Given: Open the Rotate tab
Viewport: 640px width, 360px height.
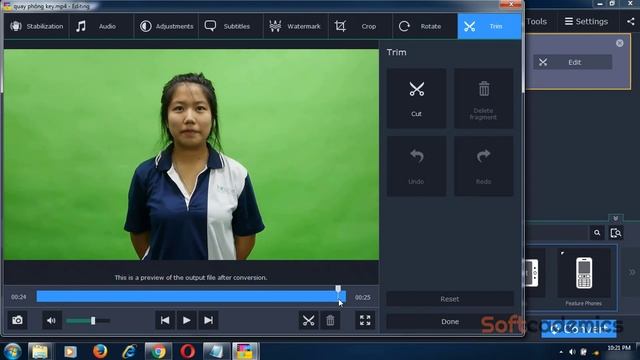Looking at the screenshot, I should point(425,26).
